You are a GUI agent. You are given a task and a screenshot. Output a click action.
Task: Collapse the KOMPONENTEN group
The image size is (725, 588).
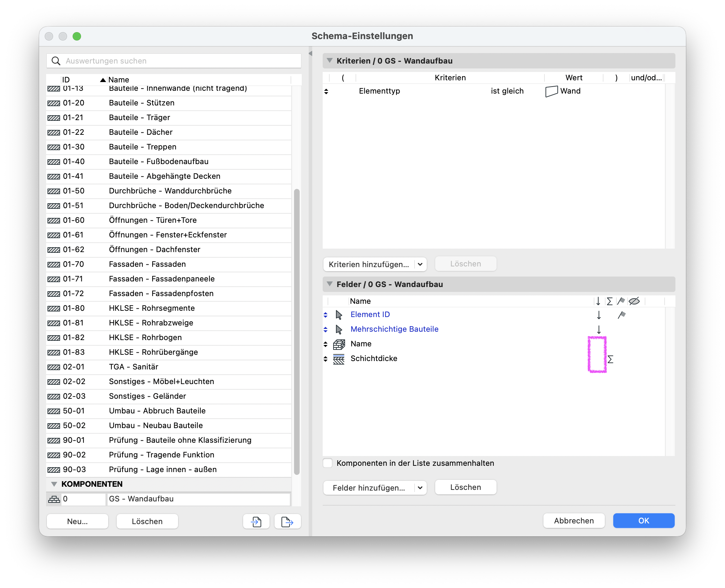54,484
